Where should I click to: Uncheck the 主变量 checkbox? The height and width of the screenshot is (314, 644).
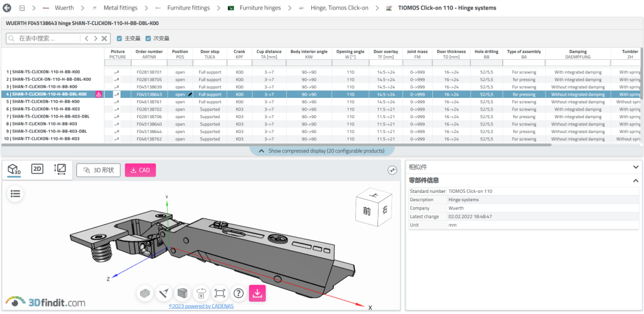click(119, 38)
